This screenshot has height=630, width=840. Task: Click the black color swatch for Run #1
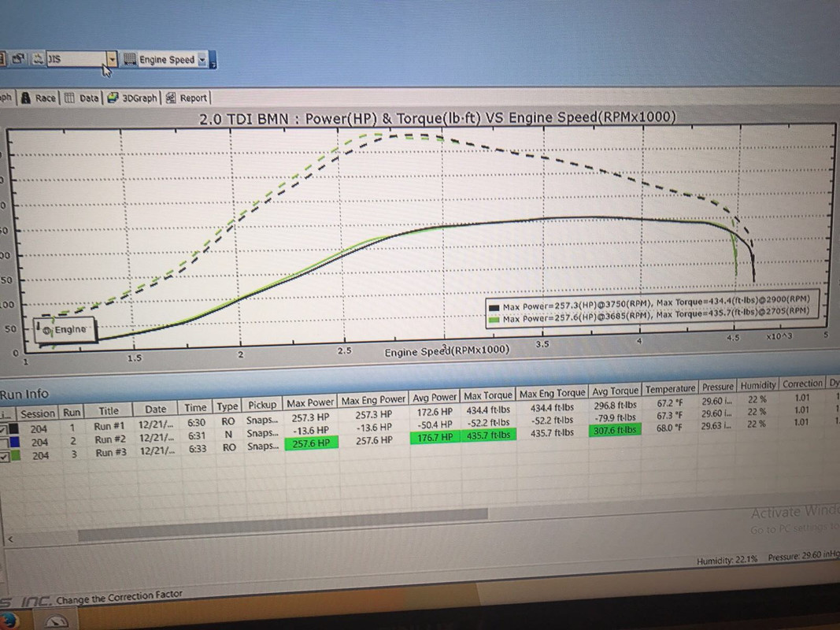[14, 428]
